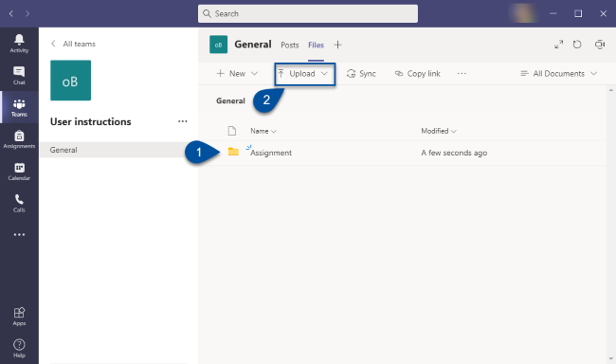Open more toolbar options ellipsis

(x=462, y=74)
